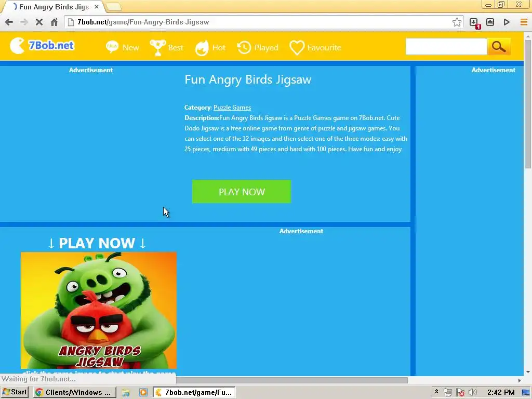Open the Windows Start menu
Screen dimensions: 532x399
click(14, 392)
